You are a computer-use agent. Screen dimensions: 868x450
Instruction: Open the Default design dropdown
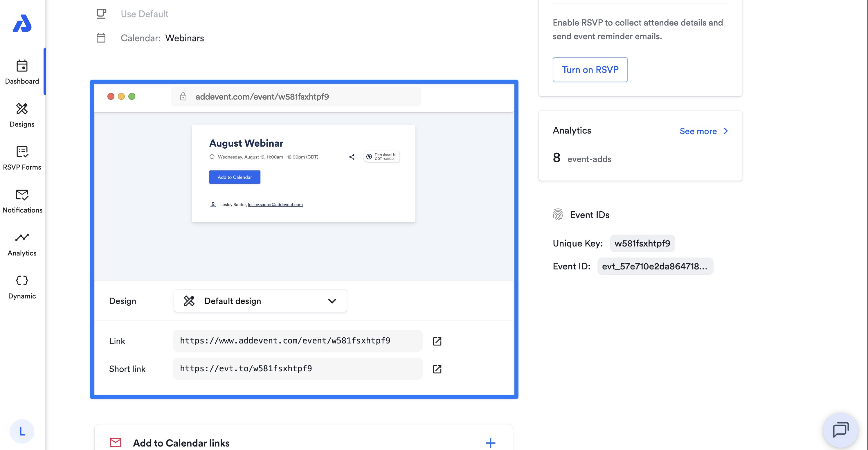point(260,301)
